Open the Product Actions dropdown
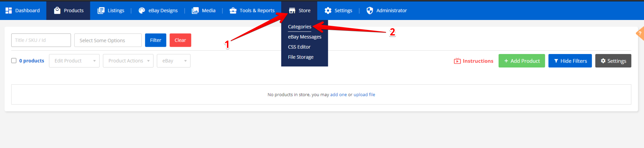 [128, 61]
